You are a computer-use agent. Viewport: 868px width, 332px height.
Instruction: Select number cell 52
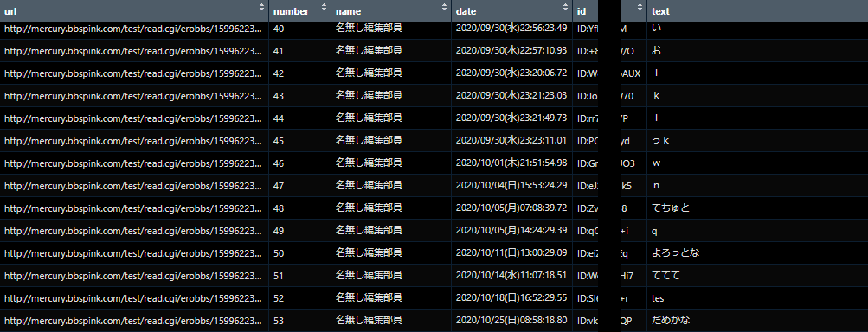click(300, 298)
